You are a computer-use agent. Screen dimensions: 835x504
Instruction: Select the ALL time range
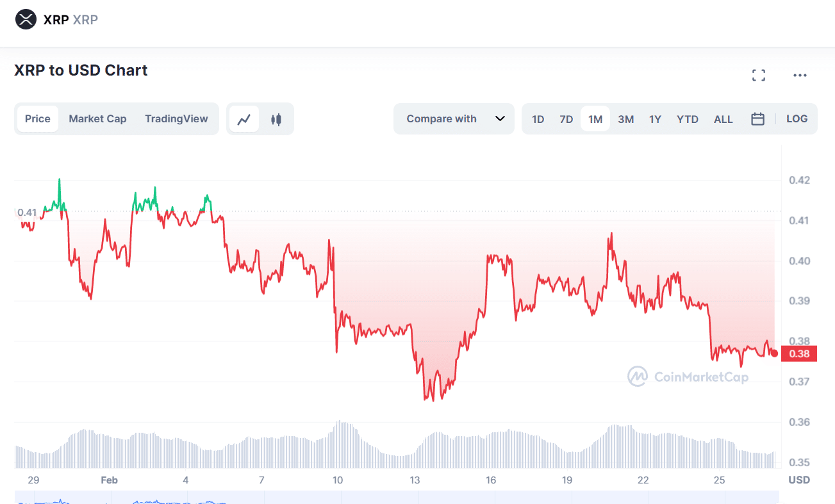tap(723, 119)
